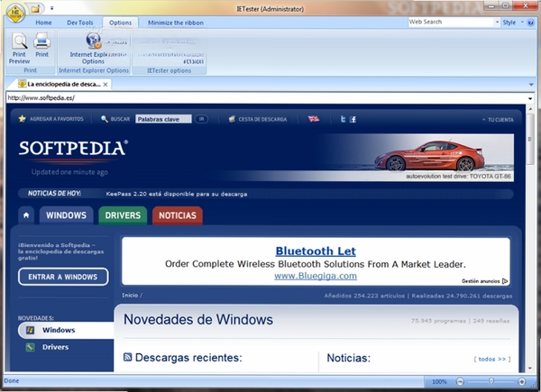Click the new tab folder icon
Viewport: 541px width, 392px height.
coord(35,9)
